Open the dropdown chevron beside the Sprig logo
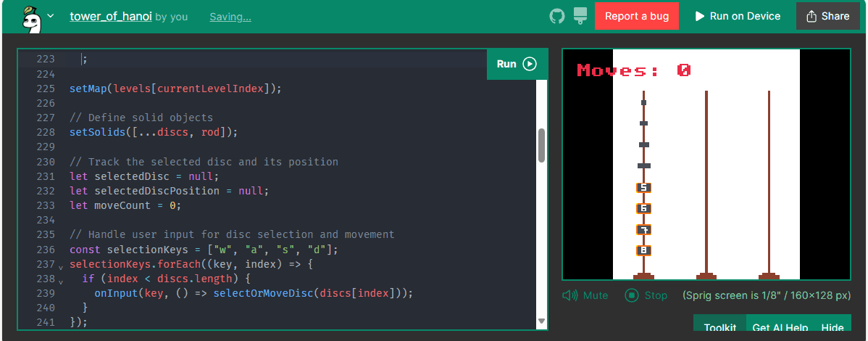Screen dimensions: 868x341 [x=50, y=16]
